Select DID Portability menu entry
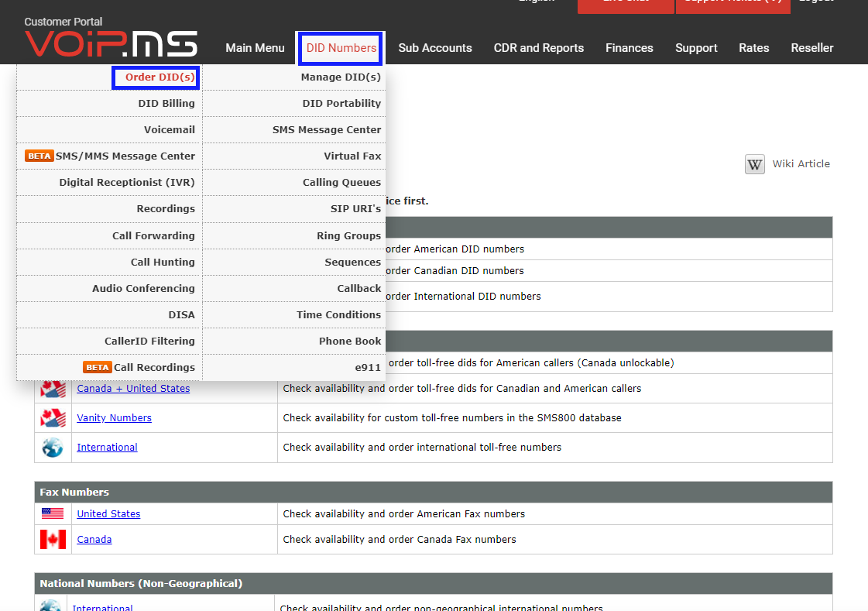 point(341,104)
